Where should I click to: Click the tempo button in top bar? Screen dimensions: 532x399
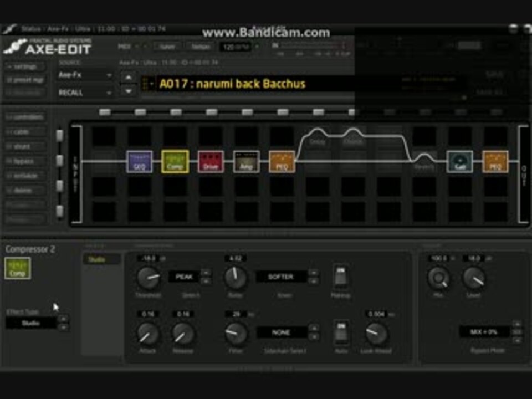coord(201,47)
